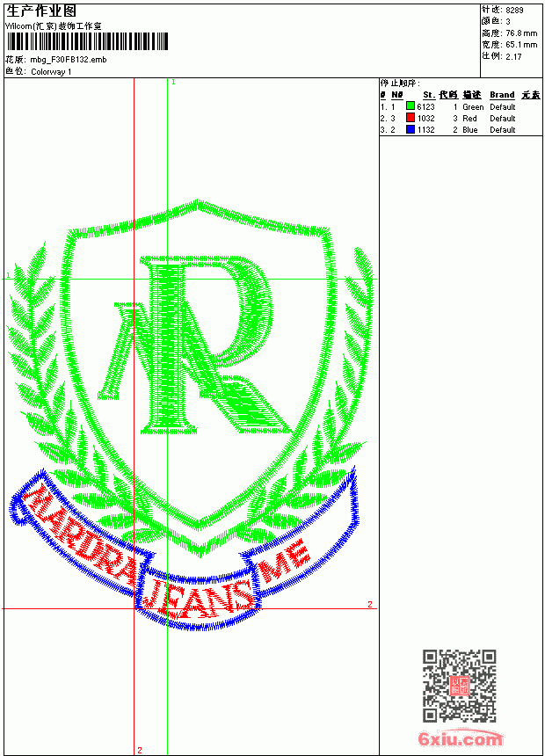Click the red guide marker 2 at right
Screen dimensions: 545x756
tap(370, 604)
